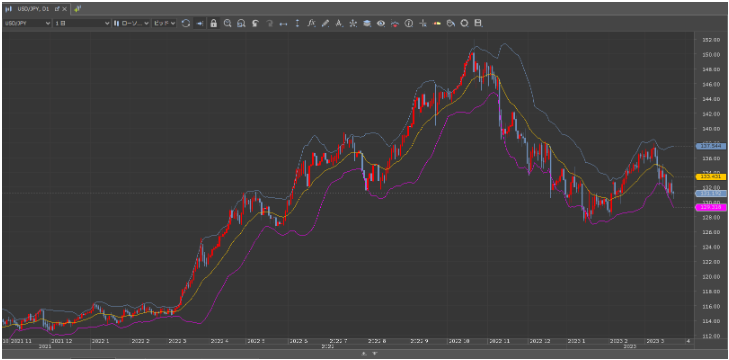Screen dimensions: 729x360
Task: Click the horizontal scale arrows icon
Action: (x=283, y=23)
